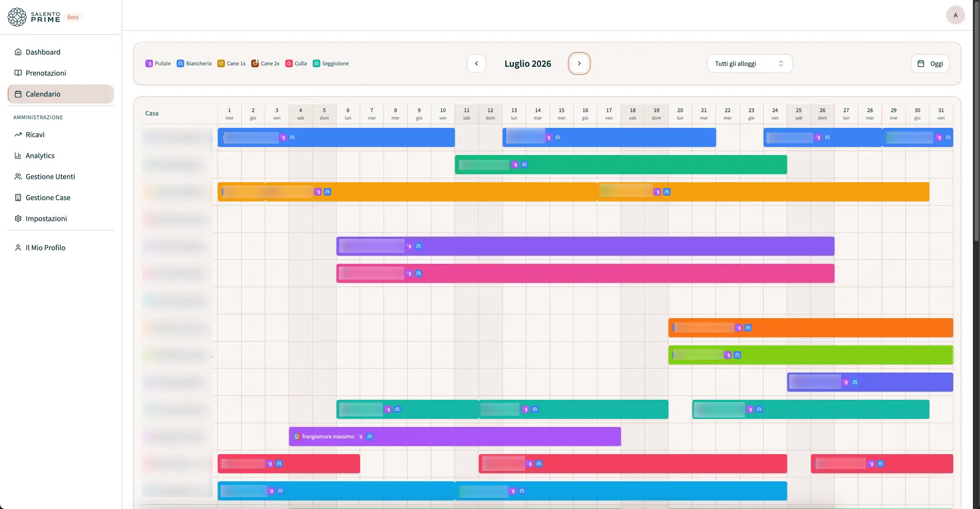The height and width of the screenshot is (509, 980).
Task: Click the Cane 2x legend icon
Action: click(255, 63)
